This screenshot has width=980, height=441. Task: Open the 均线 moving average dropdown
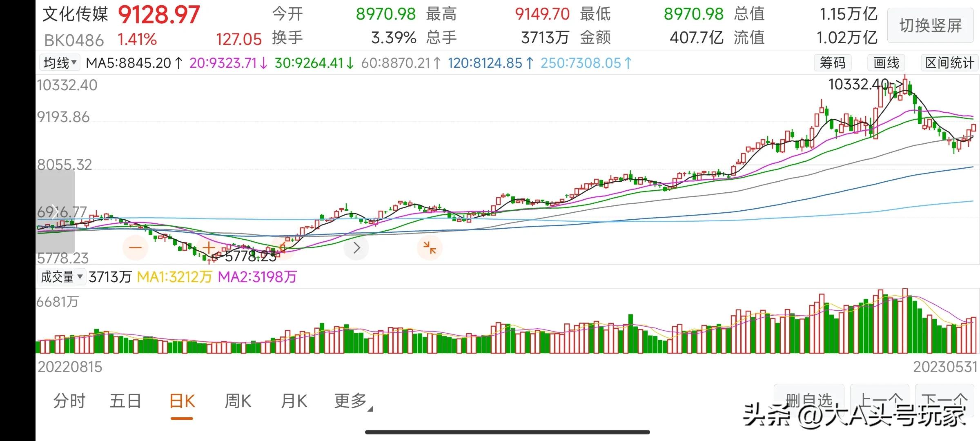(x=60, y=62)
